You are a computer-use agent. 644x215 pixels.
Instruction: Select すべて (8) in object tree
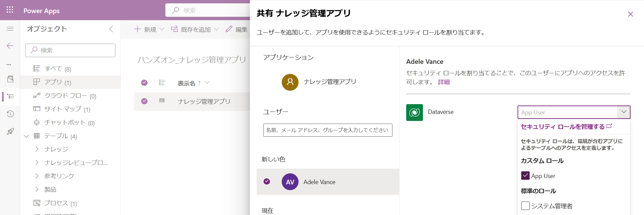pos(70,69)
